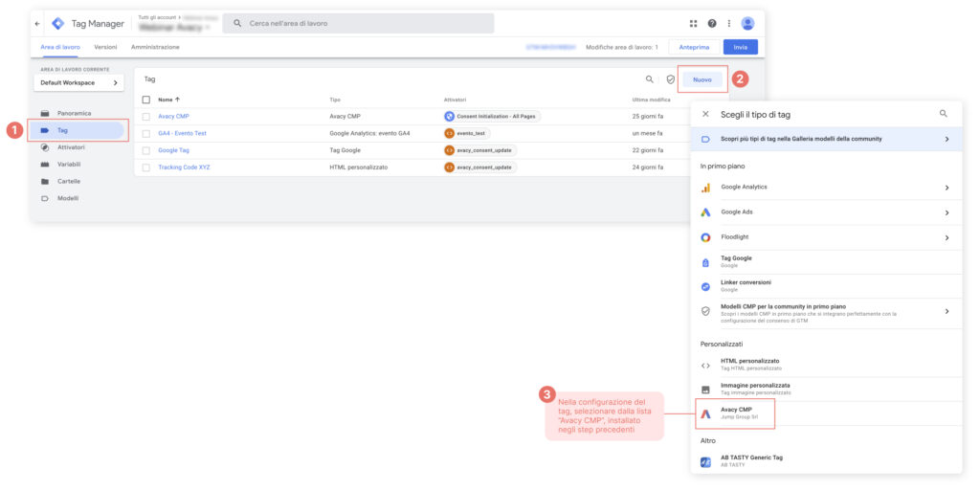Viewport: 980px width, 491px height.
Task: Click the Ultima modifica column header
Action: [x=651, y=100]
